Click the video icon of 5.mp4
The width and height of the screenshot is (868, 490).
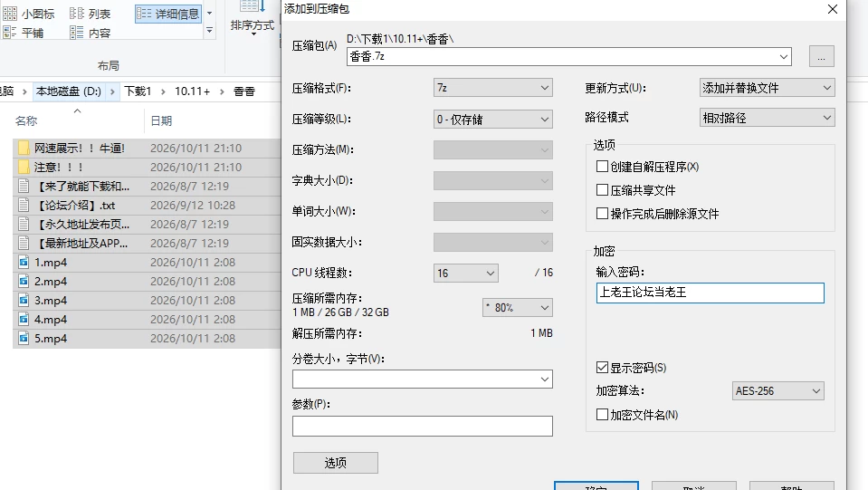(x=24, y=338)
